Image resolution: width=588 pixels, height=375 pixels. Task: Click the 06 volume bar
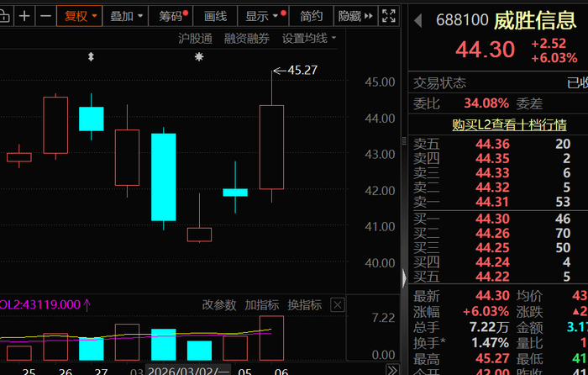(x=271, y=338)
